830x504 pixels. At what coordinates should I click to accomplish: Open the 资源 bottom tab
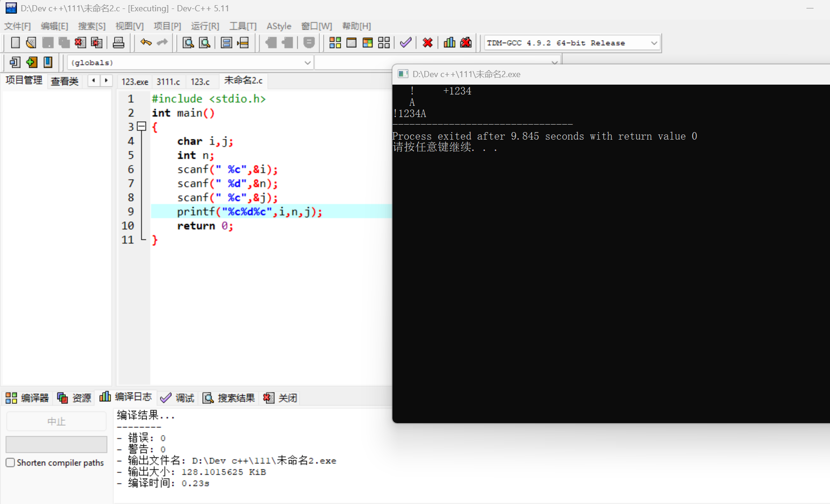tap(74, 398)
